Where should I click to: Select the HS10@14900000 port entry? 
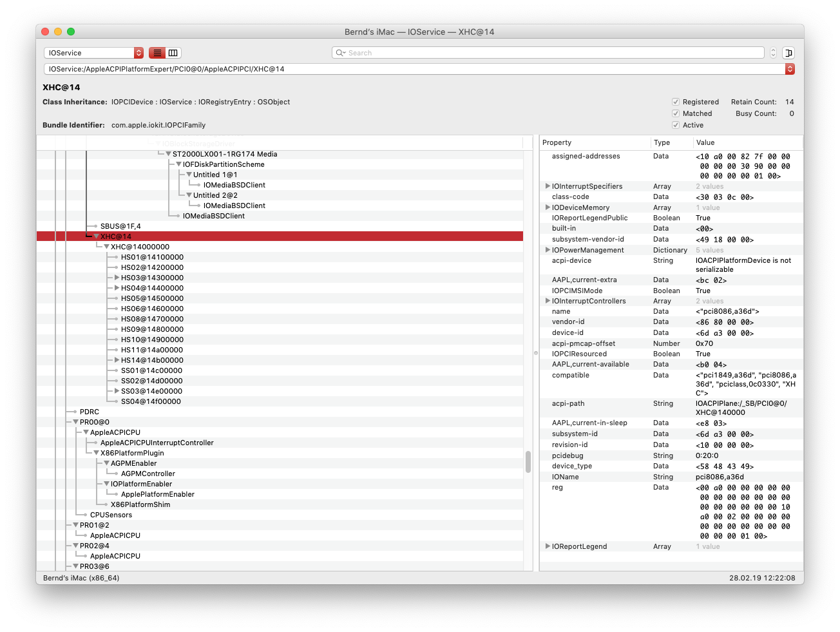[152, 340]
